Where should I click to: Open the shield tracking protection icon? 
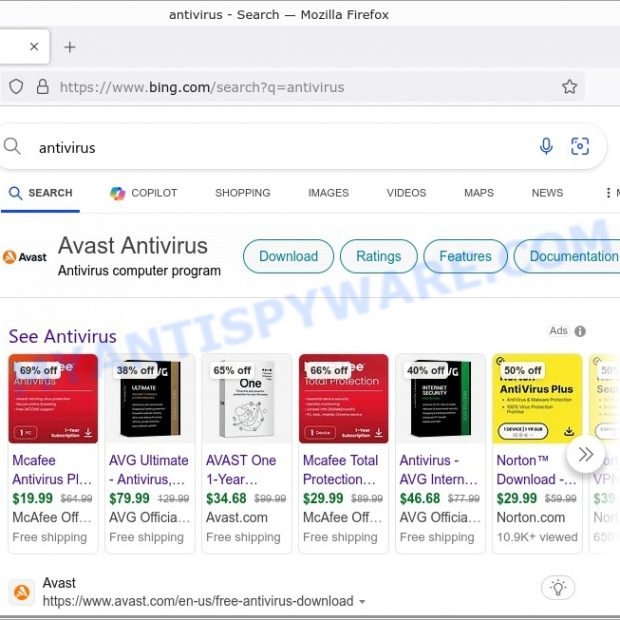coord(16,87)
